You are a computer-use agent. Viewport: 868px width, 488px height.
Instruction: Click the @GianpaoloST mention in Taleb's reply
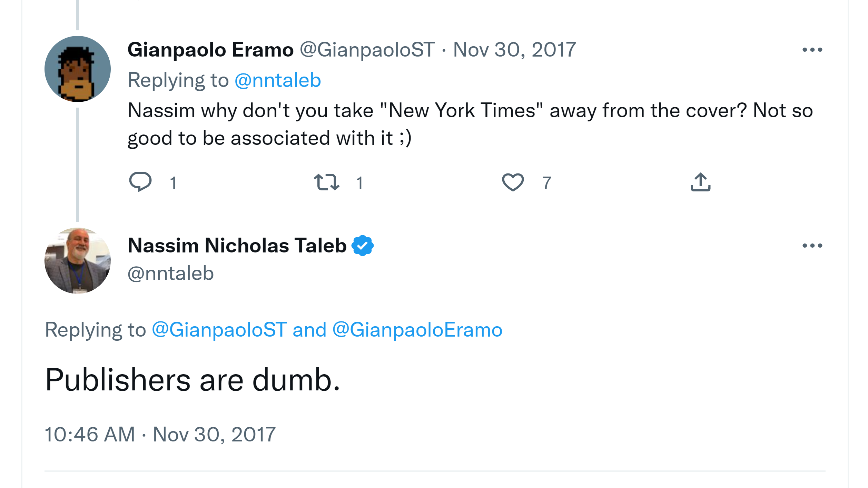[x=219, y=330]
